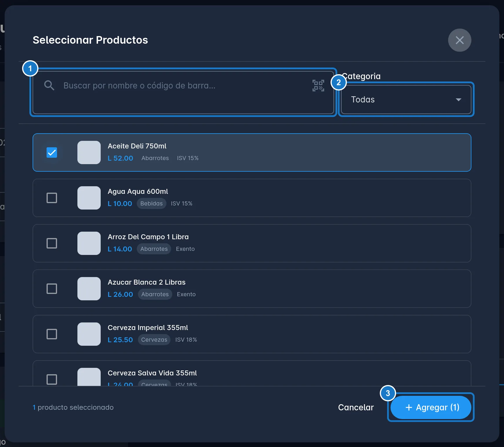This screenshot has width=504, height=447.
Task: Click the Azucar Blanca 2 Libras name
Action: point(147,282)
